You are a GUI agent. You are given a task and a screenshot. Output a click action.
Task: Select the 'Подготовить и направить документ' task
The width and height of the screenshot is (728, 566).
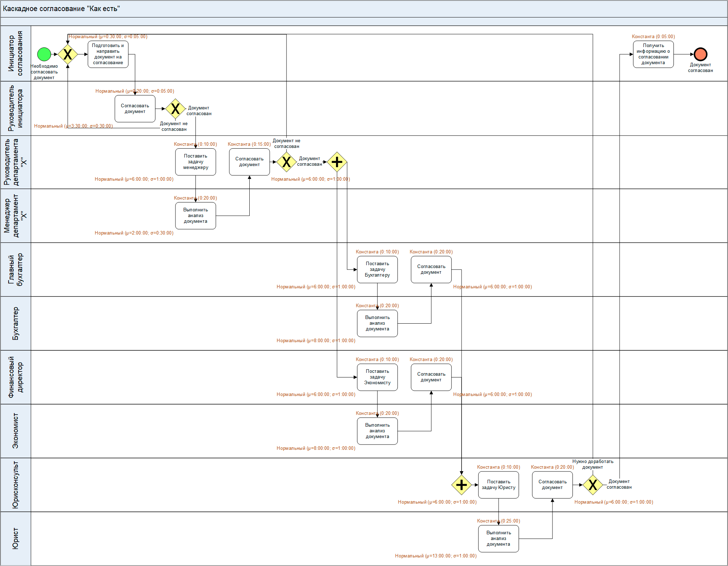[x=108, y=55]
